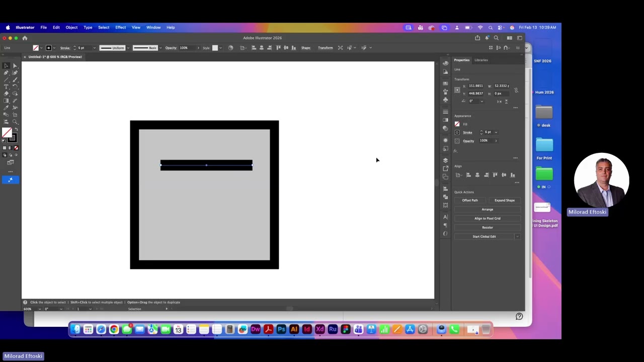Open the Character panel icon in dock
Viewport: 644px width, 362px height.
coord(445,217)
